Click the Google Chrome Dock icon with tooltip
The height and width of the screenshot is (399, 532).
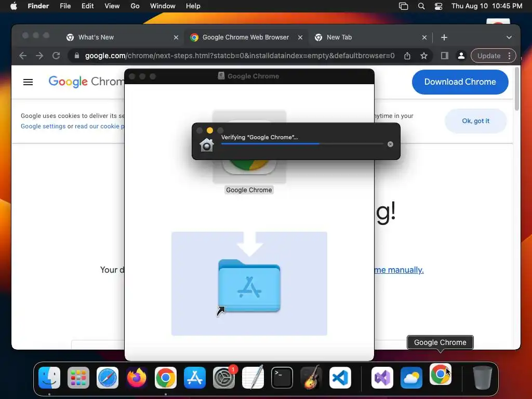click(x=441, y=374)
